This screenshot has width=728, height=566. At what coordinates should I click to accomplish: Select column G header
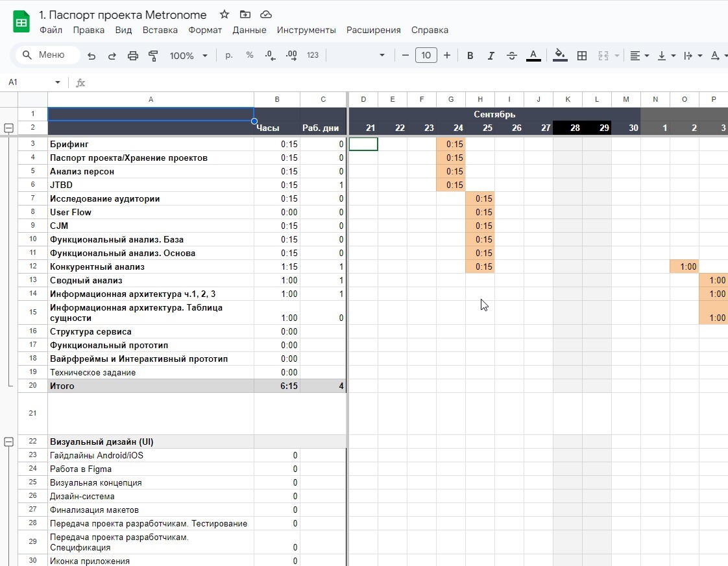(451, 99)
